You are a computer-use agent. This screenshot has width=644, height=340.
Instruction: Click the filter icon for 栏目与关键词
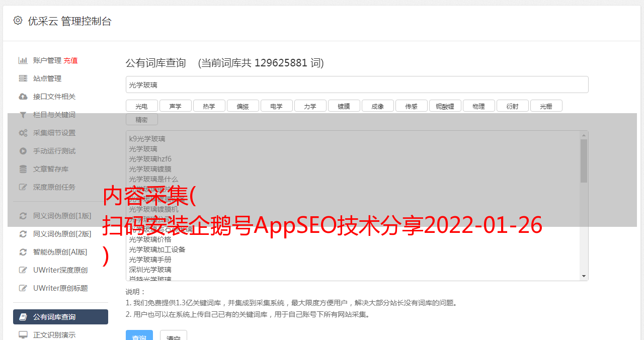pos(23,115)
